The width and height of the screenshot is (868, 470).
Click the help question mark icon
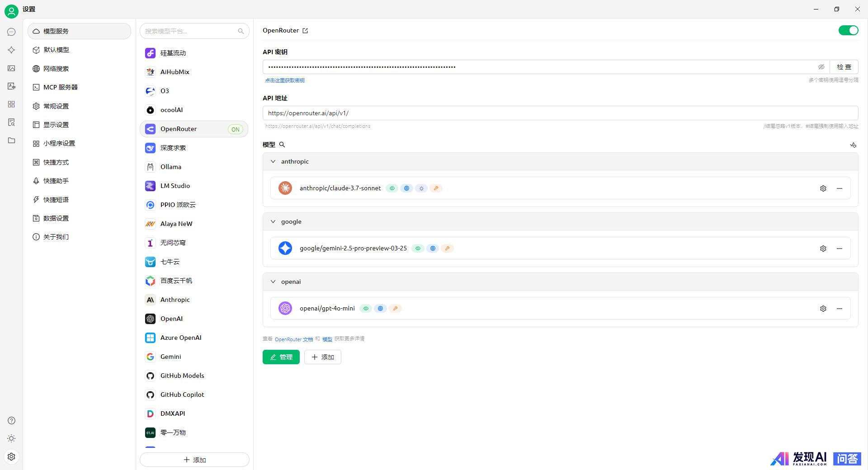coord(11,421)
